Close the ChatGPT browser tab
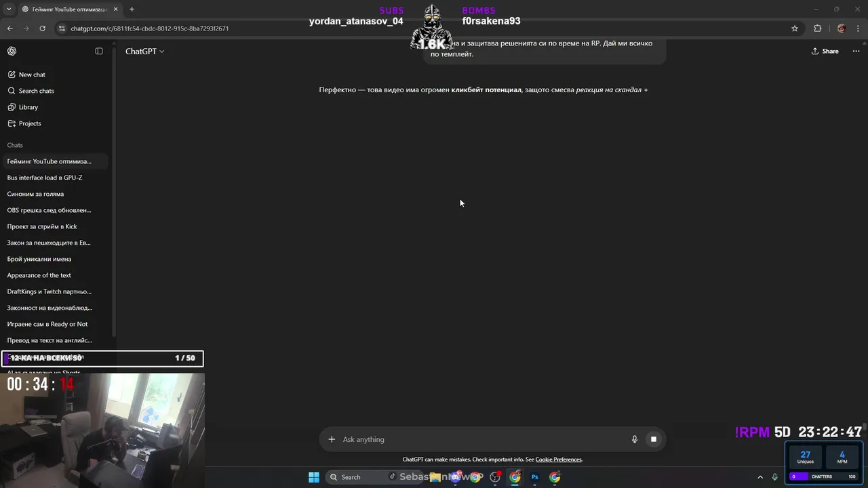The height and width of the screenshot is (488, 868). pos(115,9)
